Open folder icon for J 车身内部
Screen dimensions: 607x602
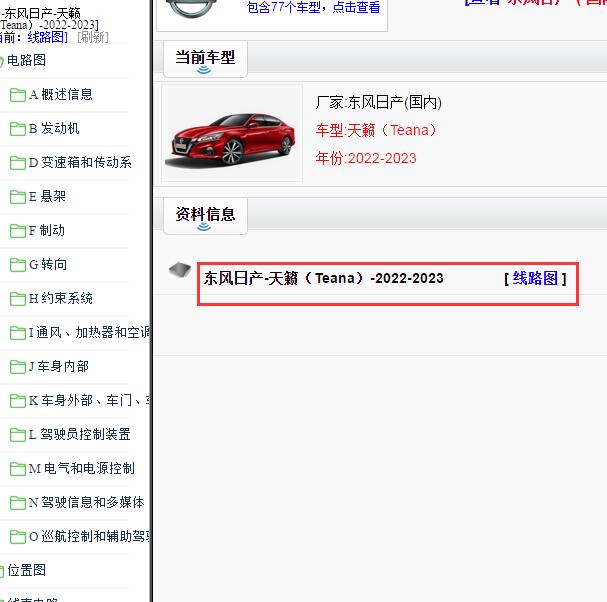coord(17,367)
